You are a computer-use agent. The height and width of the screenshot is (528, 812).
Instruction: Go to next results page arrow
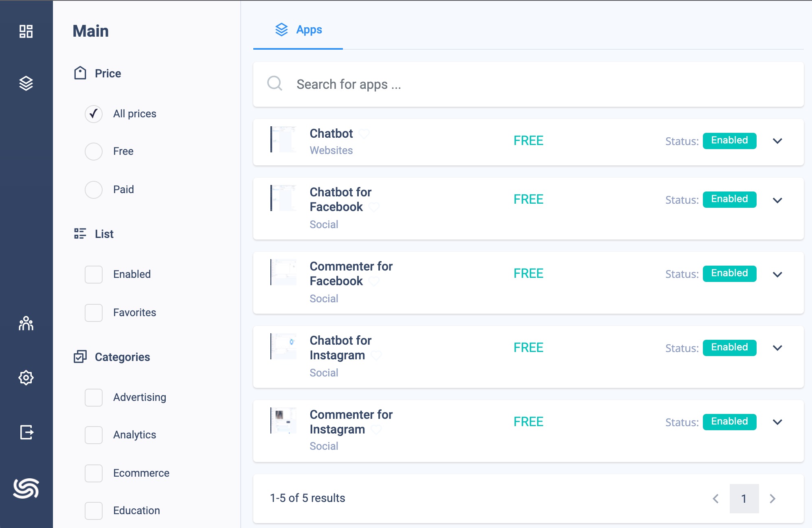click(772, 499)
